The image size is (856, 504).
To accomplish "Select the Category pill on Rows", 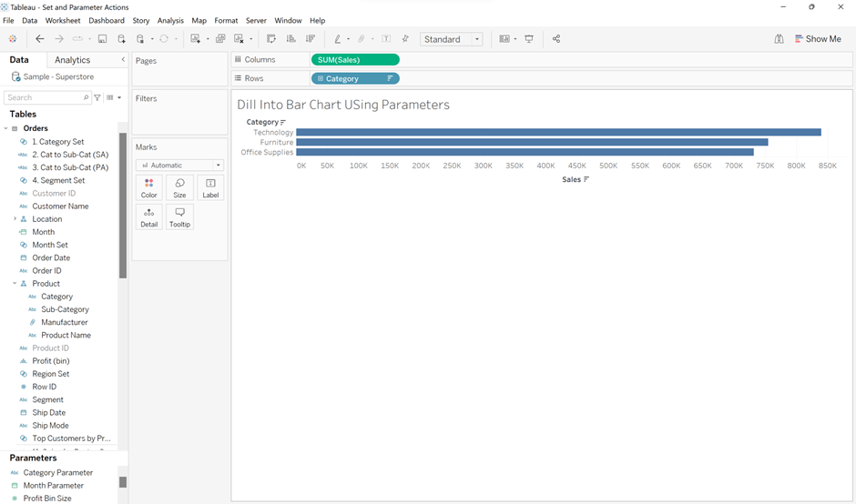I will click(x=355, y=78).
